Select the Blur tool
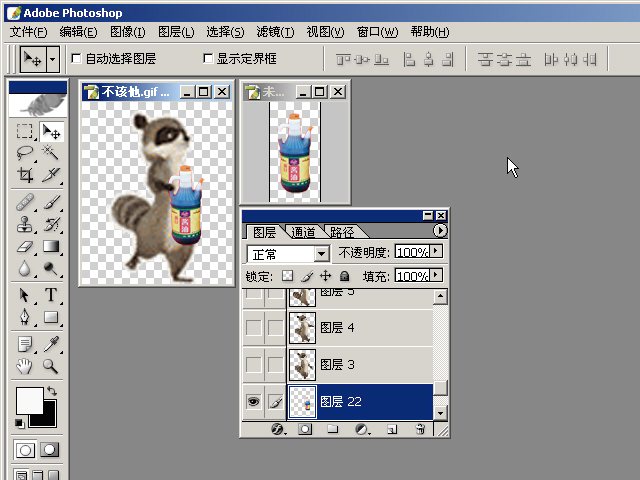Image resolution: width=640 pixels, height=480 pixels. click(25, 268)
